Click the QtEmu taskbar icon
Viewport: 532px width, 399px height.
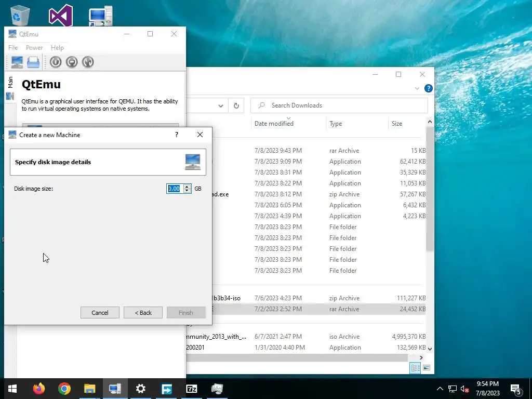click(x=115, y=389)
